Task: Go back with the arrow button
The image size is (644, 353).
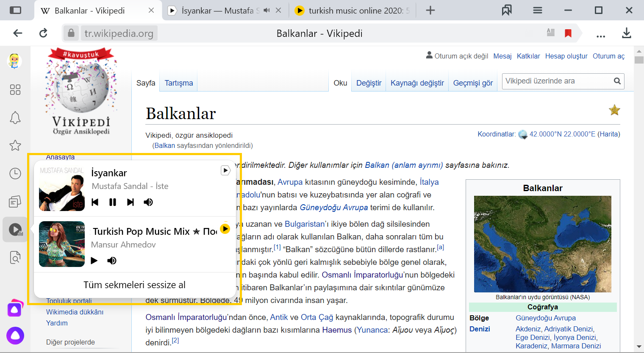Action: pyautogui.click(x=18, y=33)
